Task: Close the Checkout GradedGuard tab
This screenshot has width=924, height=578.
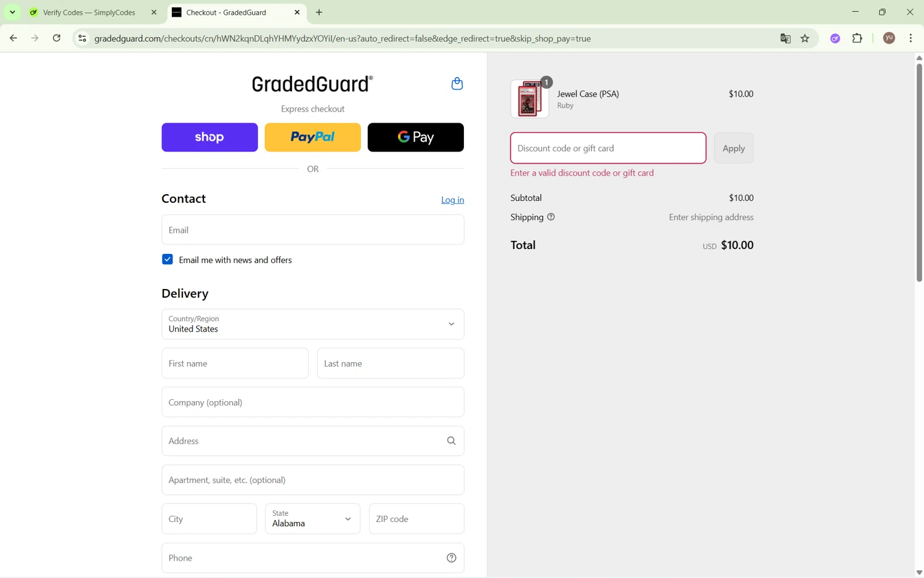Action: tap(297, 12)
